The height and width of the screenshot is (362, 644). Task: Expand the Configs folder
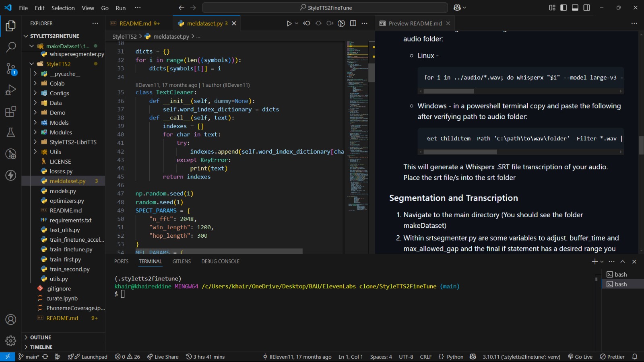[x=59, y=93]
